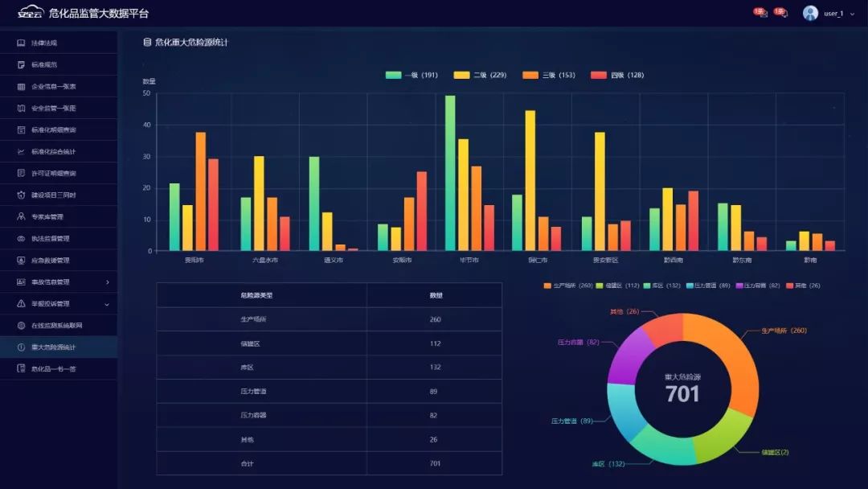Click the 执法监督管理 eye icon
Screen dimensions: 868x489
pyautogui.click(x=22, y=238)
